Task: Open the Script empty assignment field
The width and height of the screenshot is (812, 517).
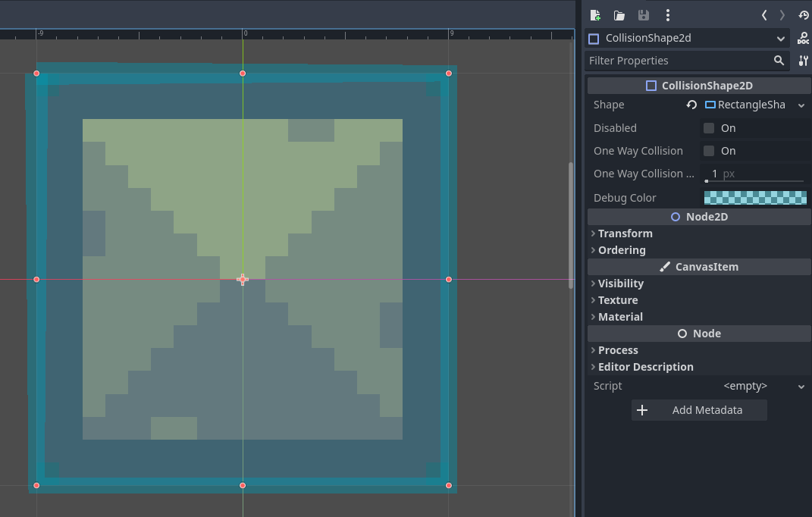Action: click(x=745, y=386)
